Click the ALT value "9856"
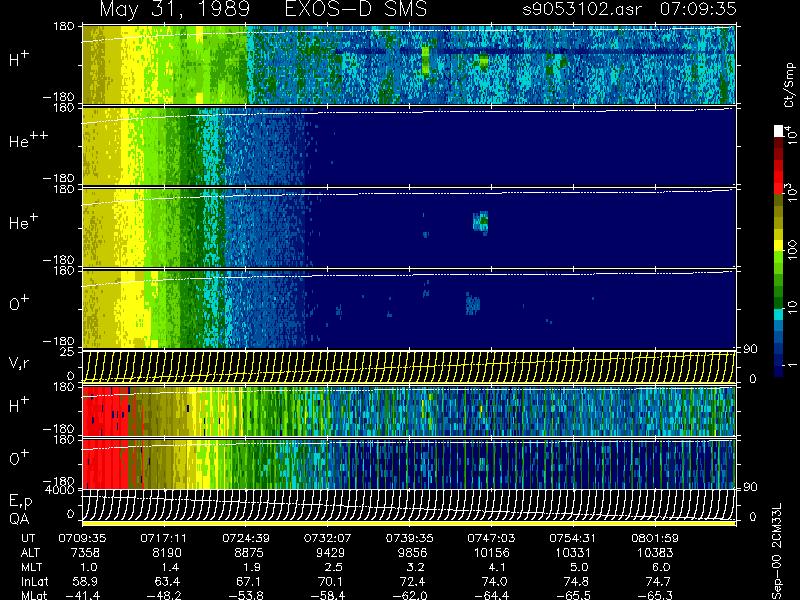 [x=412, y=553]
